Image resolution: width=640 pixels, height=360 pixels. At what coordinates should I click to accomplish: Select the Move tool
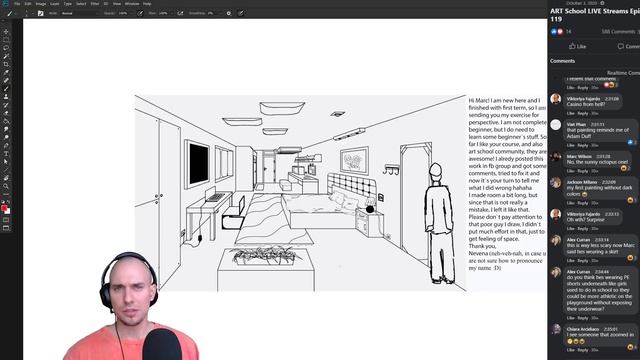tap(6, 31)
